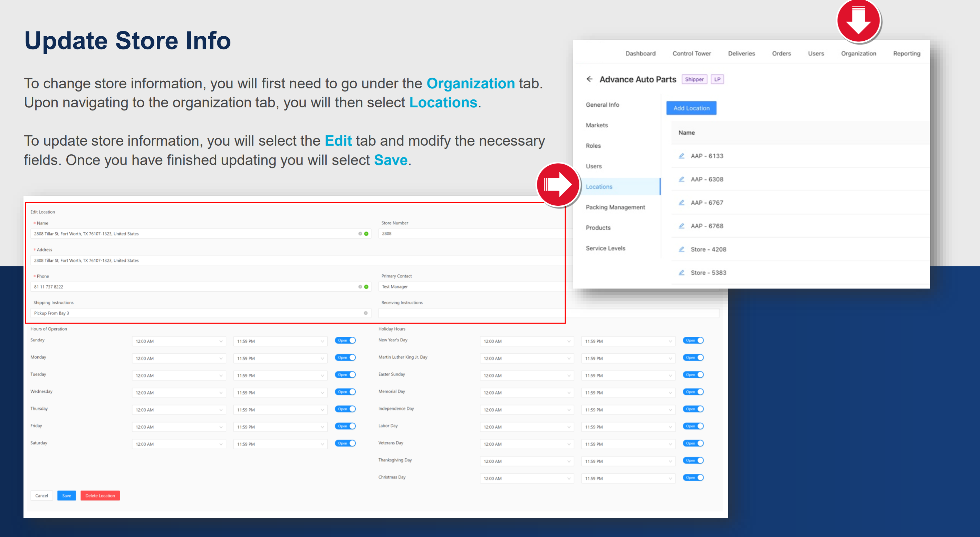Clear the Shipping Instructions field icon
This screenshot has width=980, height=537.
pos(366,313)
